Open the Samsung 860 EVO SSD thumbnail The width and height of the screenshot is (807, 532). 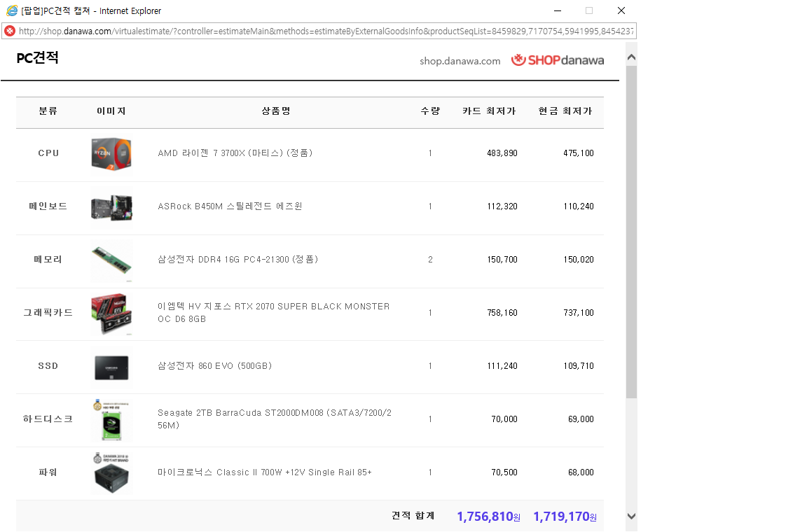(111, 367)
